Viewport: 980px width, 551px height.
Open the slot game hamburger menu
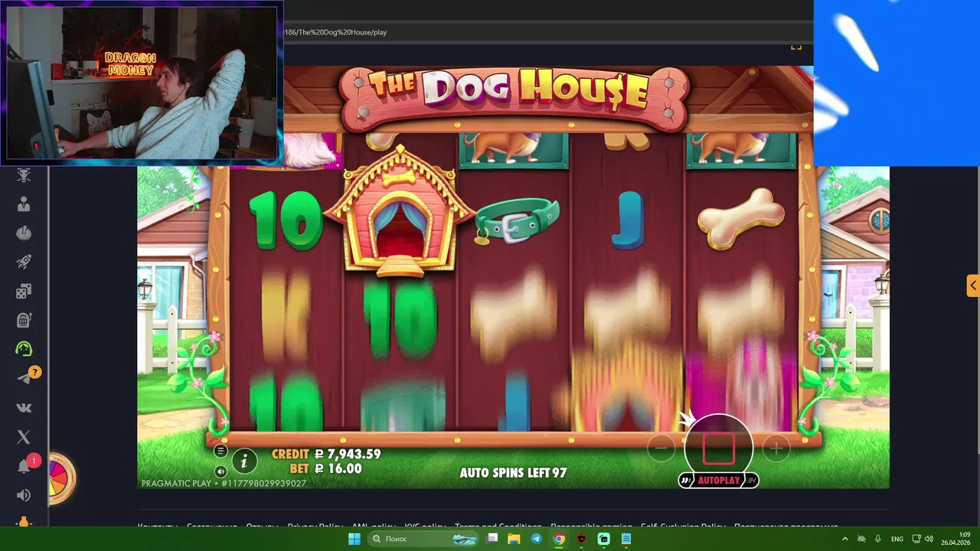click(x=220, y=451)
